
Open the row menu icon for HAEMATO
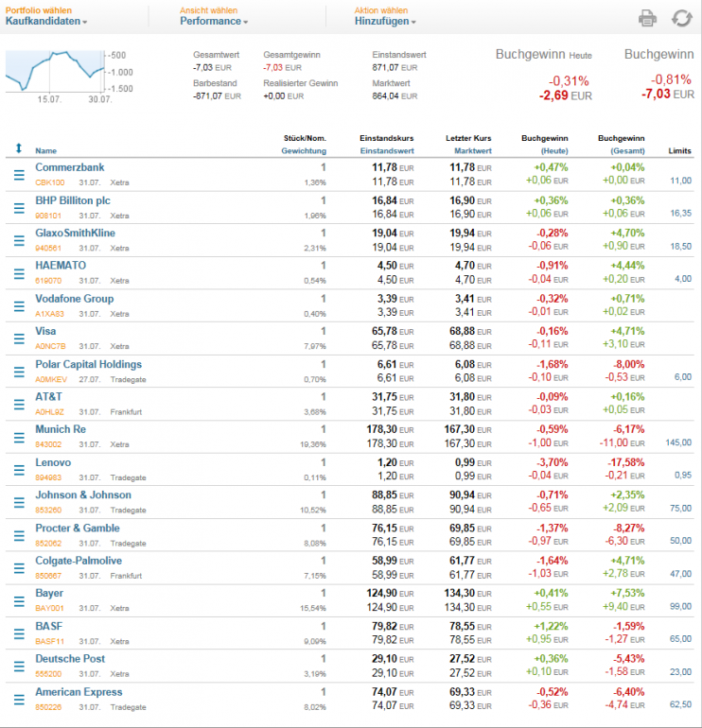(19, 273)
